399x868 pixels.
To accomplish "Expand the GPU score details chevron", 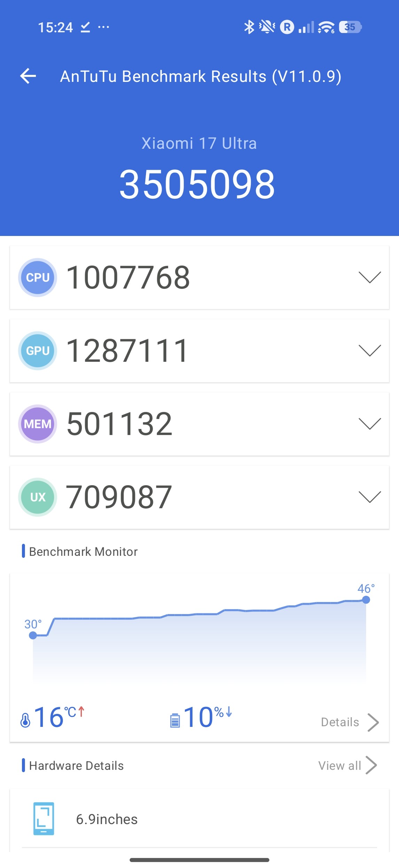I will pos(369,351).
